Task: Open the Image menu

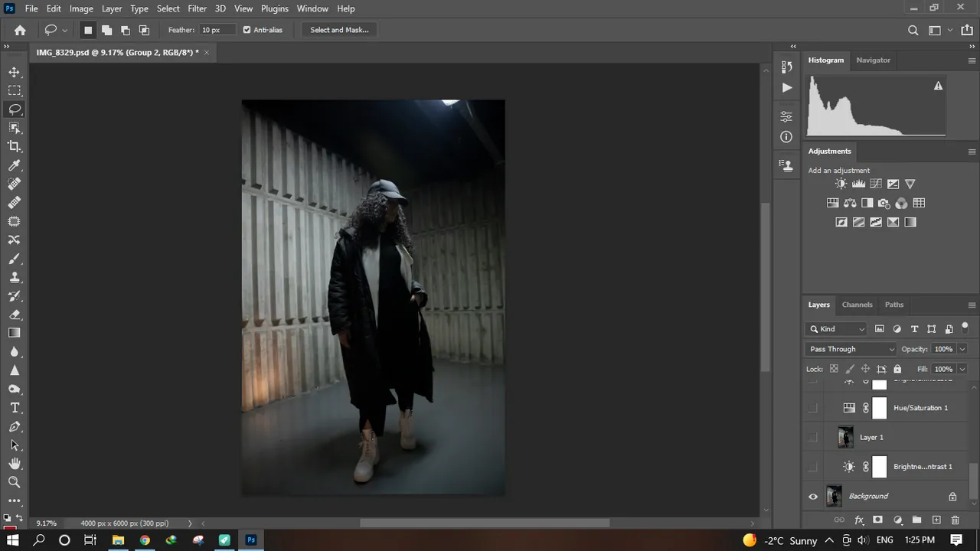Action: point(81,8)
